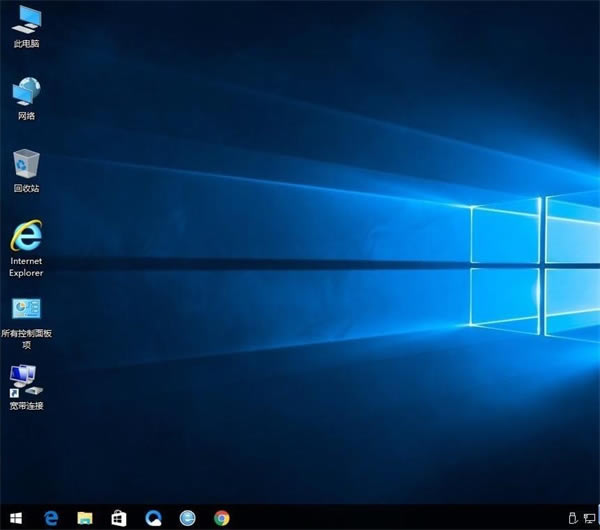Select the 回收站 Recycle Bin icon

pos(26,163)
